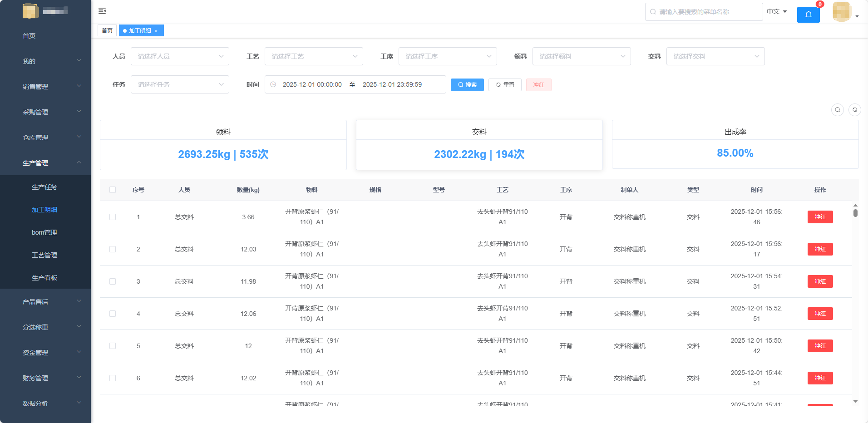868x423 pixels.
Task: Click the round refresh icon above table
Action: (854, 110)
